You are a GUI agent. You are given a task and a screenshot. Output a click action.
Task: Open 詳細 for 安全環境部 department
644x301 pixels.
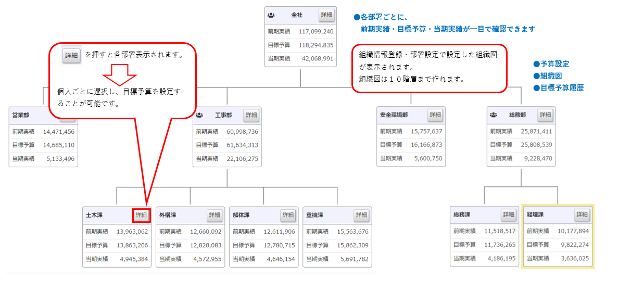[x=435, y=115]
